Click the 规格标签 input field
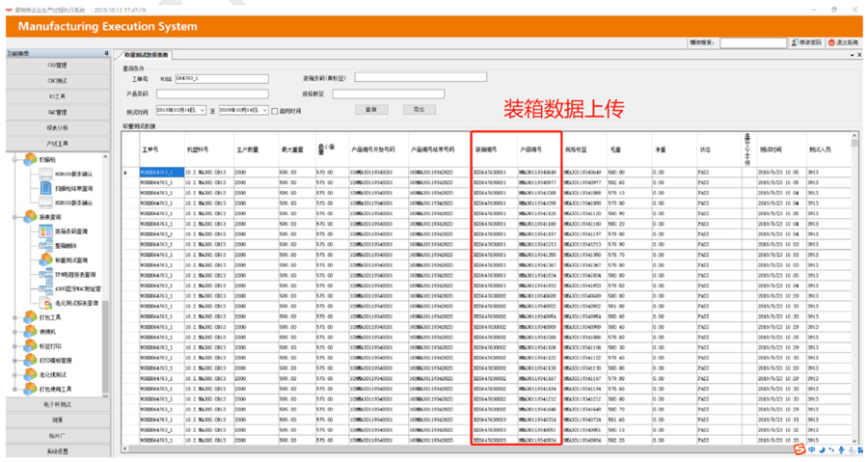This screenshot has height=462, width=868. pyautogui.click(x=388, y=95)
